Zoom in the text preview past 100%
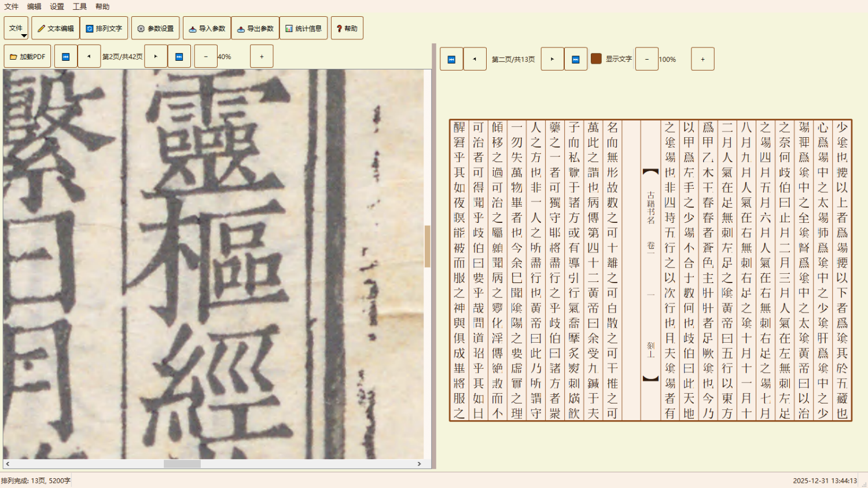The height and width of the screenshot is (488, 868). 703,59
